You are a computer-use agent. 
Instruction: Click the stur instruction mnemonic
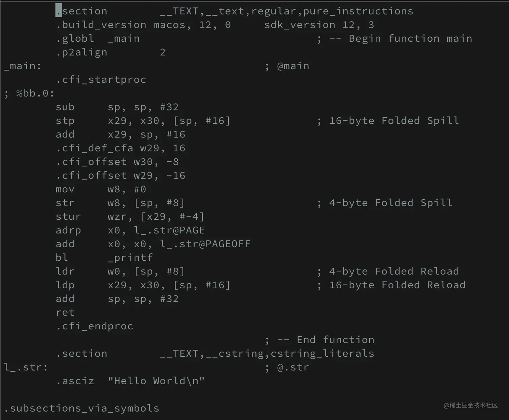(68, 217)
